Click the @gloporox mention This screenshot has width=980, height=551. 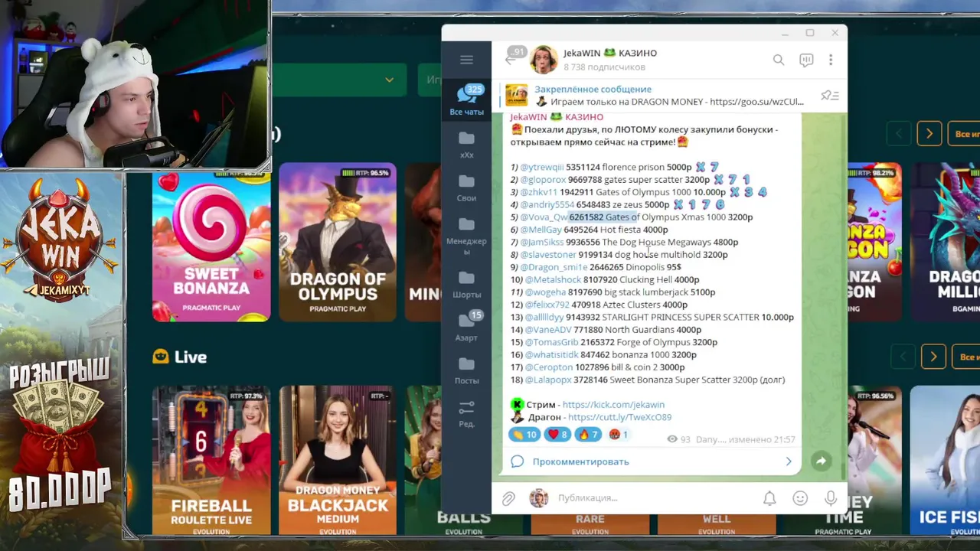[543, 180]
